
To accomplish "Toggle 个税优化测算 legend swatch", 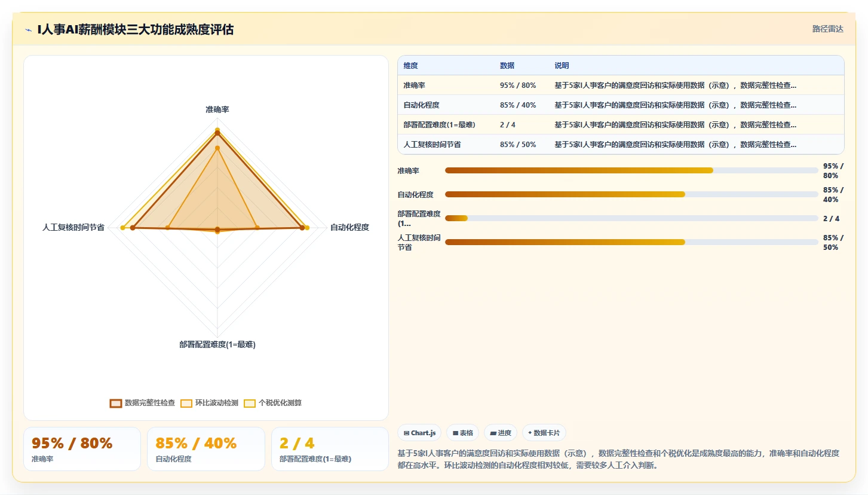I will pos(250,403).
